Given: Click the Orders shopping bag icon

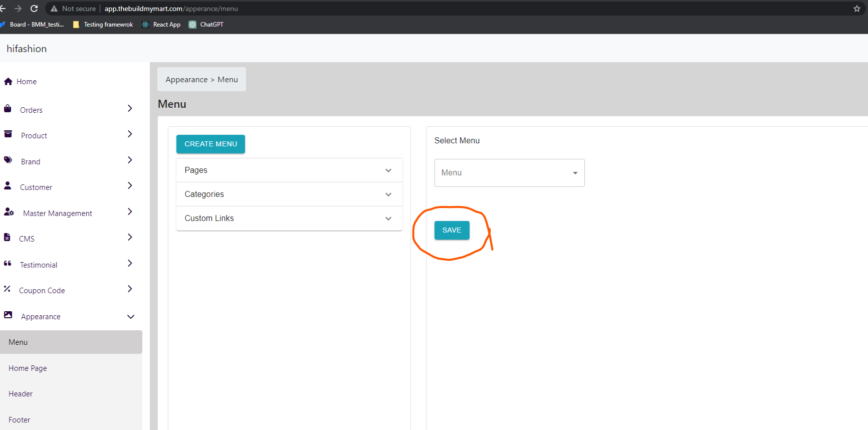Looking at the screenshot, I should point(8,108).
